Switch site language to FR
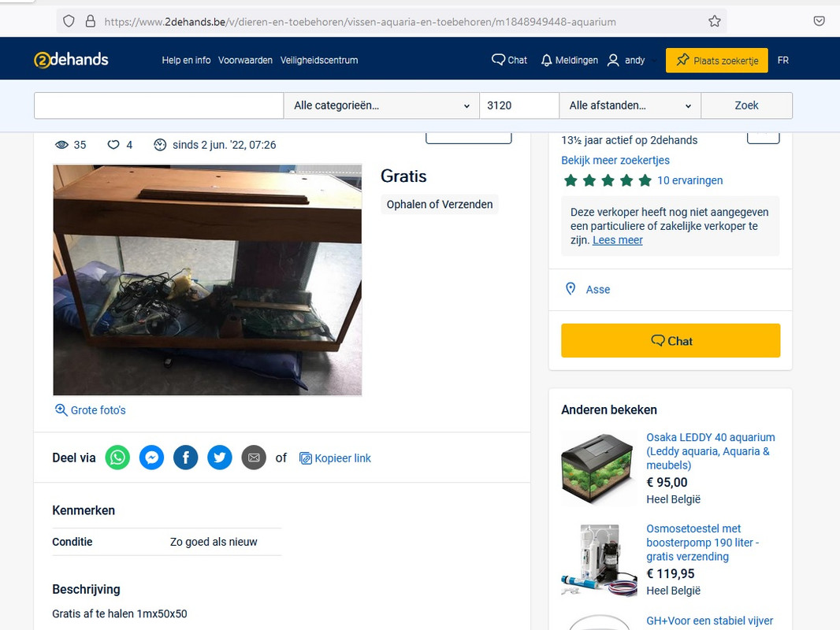The image size is (840, 630). point(782,60)
